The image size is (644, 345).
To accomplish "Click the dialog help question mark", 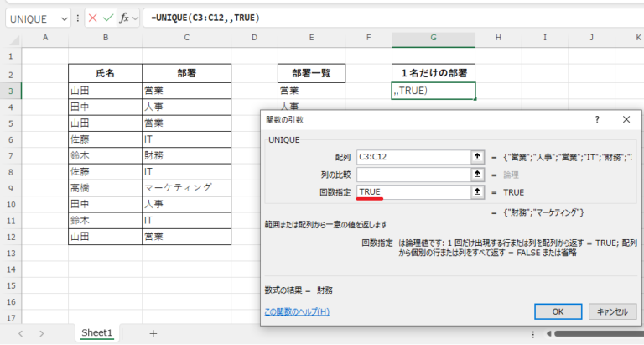I will [596, 120].
